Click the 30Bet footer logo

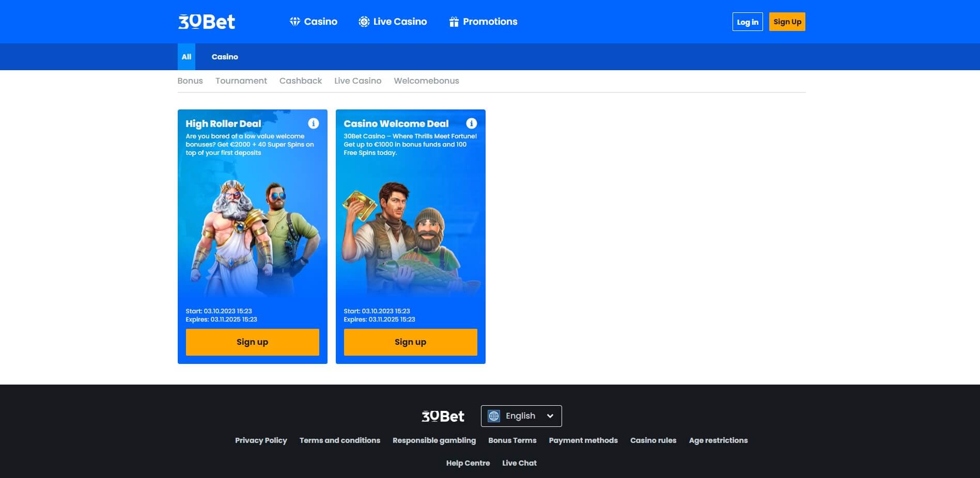[x=443, y=416]
